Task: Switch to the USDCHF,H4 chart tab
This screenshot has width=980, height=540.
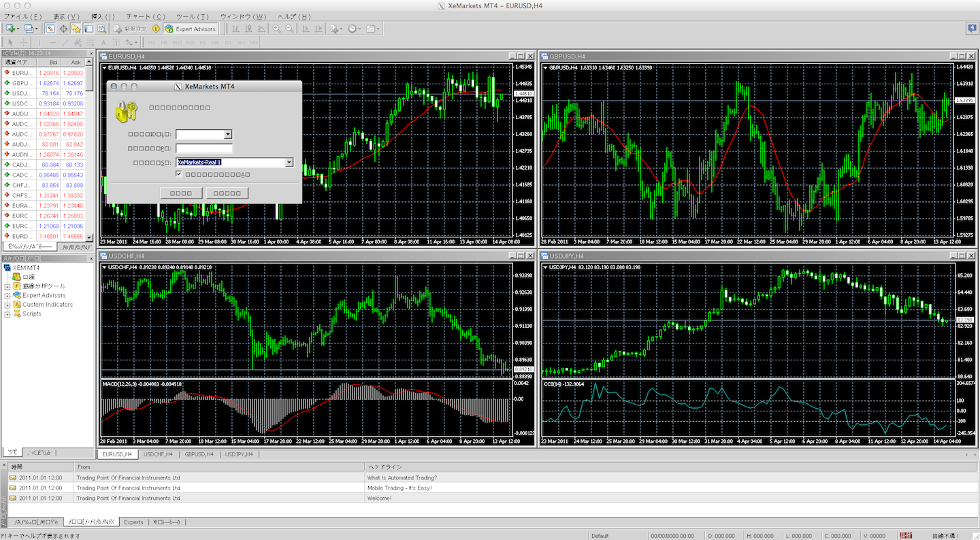Action: pyautogui.click(x=158, y=454)
